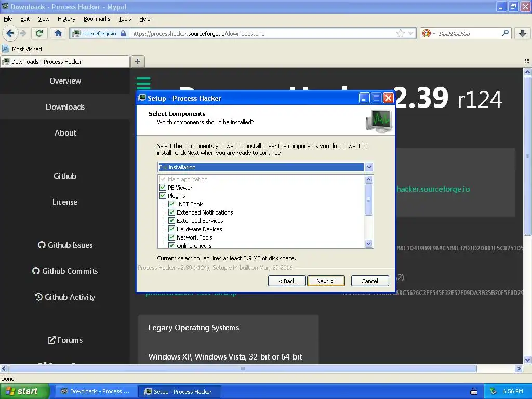
Task: Uncheck Extended Notifications plugin
Action: 171,212
